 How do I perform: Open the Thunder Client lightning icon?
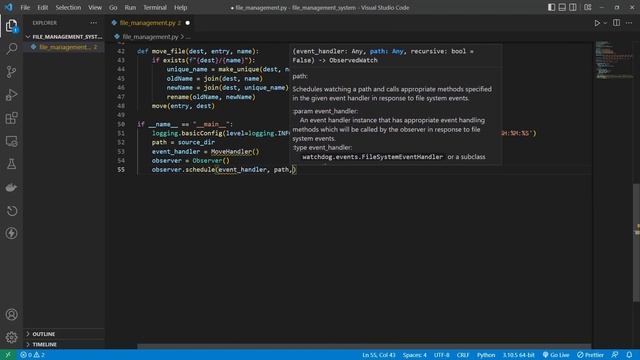(x=11, y=233)
